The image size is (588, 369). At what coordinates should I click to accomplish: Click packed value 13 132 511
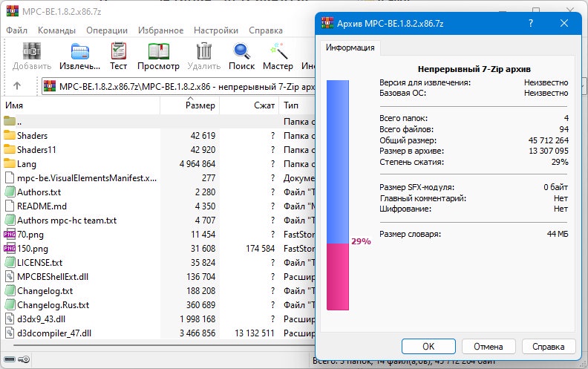coord(254,333)
